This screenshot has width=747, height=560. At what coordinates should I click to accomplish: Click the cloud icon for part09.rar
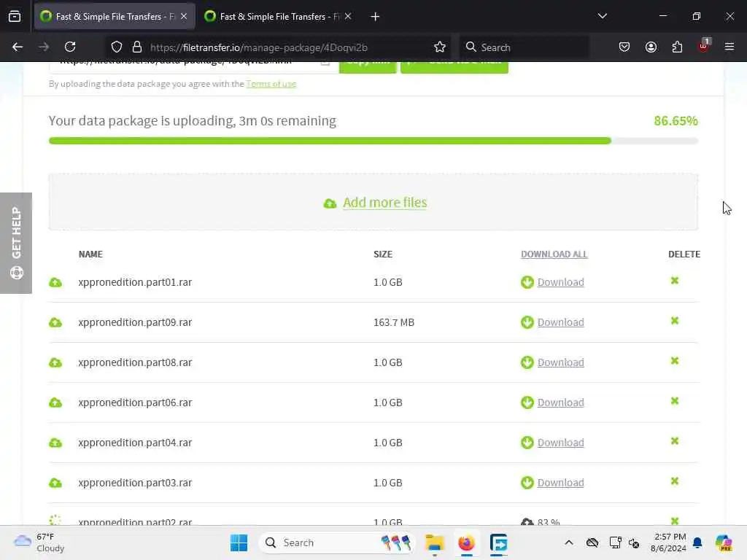click(x=55, y=322)
